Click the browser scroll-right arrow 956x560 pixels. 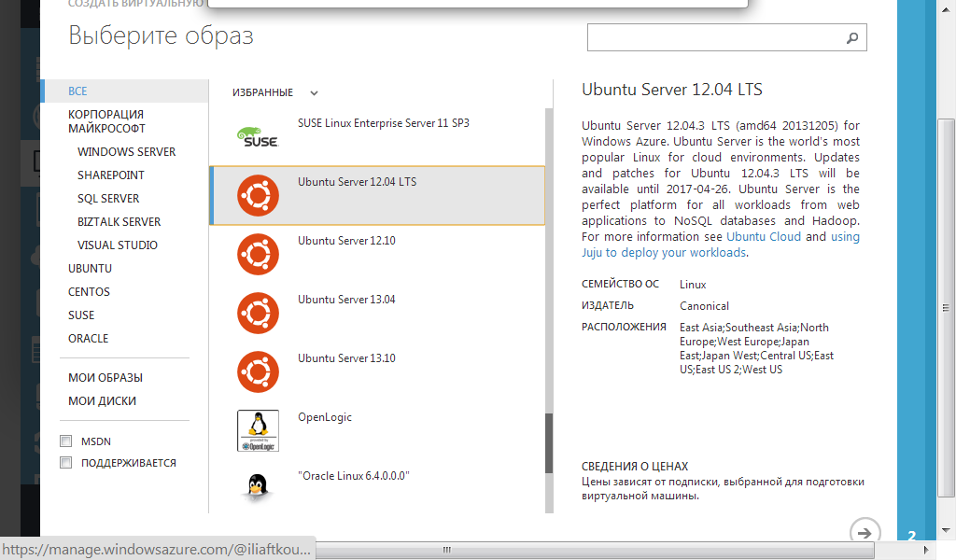pos(926,550)
